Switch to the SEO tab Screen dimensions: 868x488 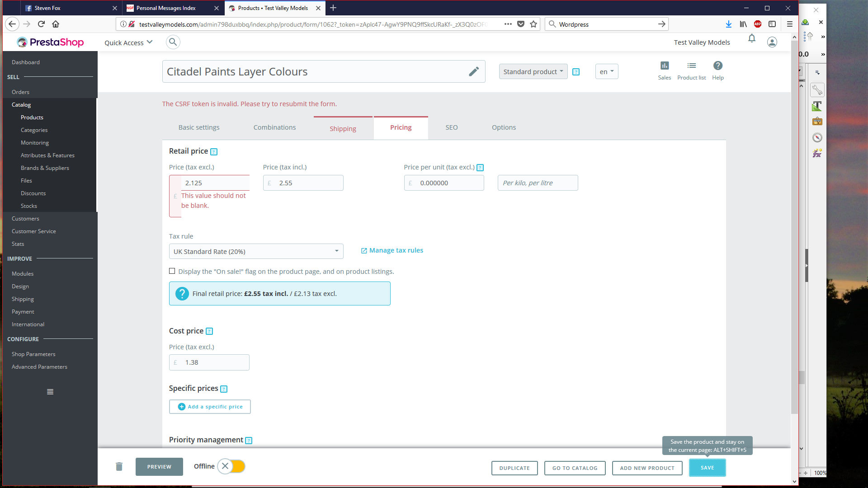(x=451, y=128)
